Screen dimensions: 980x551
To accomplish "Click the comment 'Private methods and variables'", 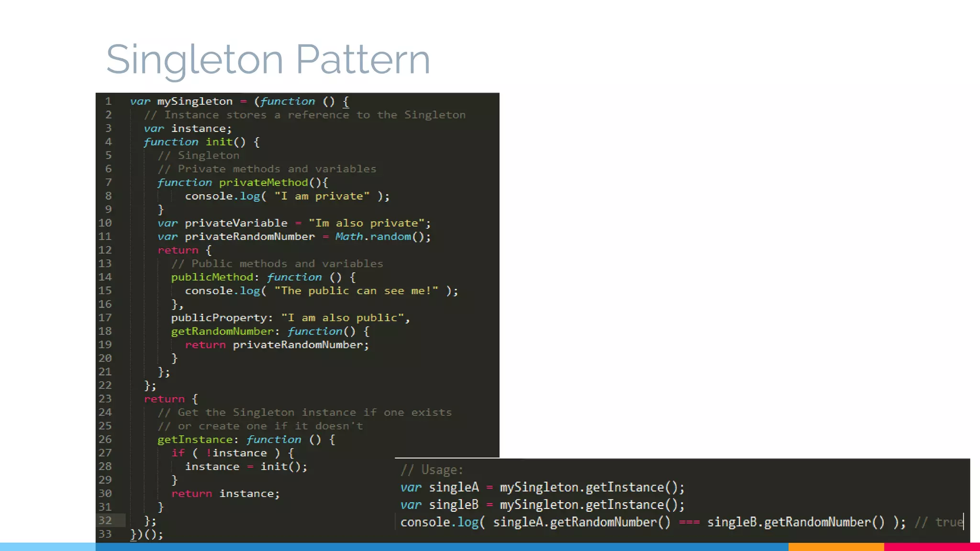I will pos(267,169).
